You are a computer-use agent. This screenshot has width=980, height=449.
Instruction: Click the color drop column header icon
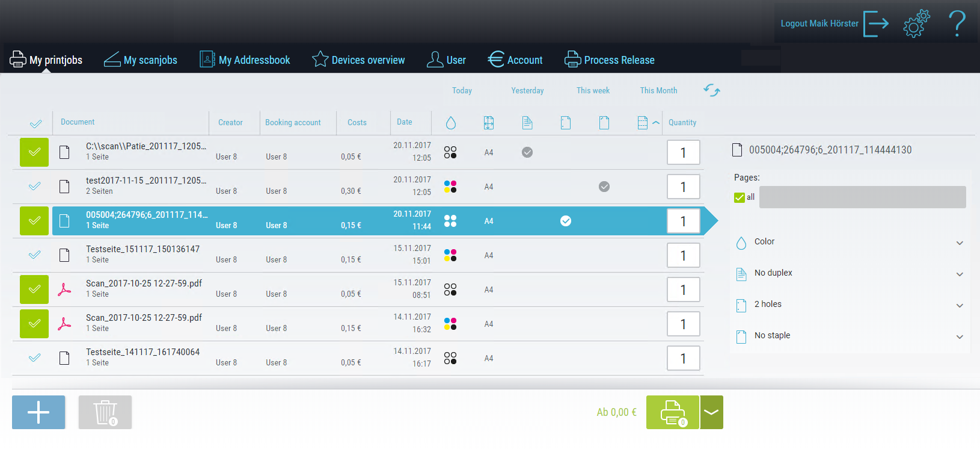pyautogui.click(x=451, y=123)
